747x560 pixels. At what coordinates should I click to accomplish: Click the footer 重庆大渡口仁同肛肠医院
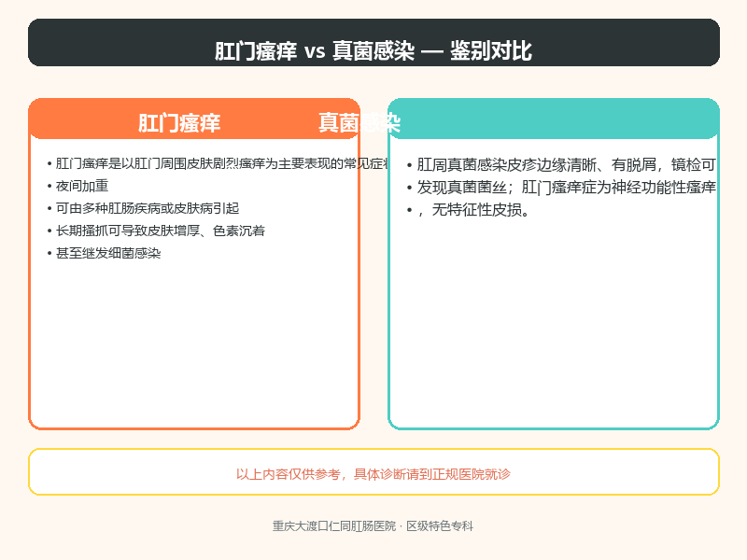[334, 526]
